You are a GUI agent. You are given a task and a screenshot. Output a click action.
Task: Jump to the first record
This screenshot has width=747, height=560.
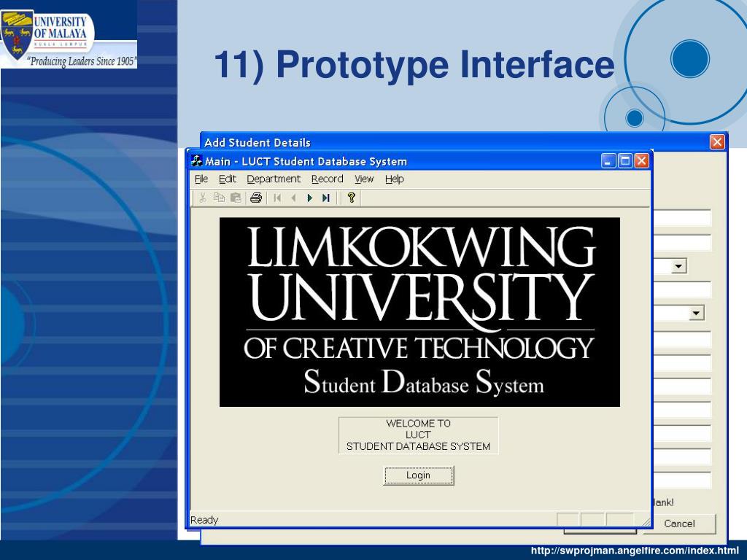277,198
